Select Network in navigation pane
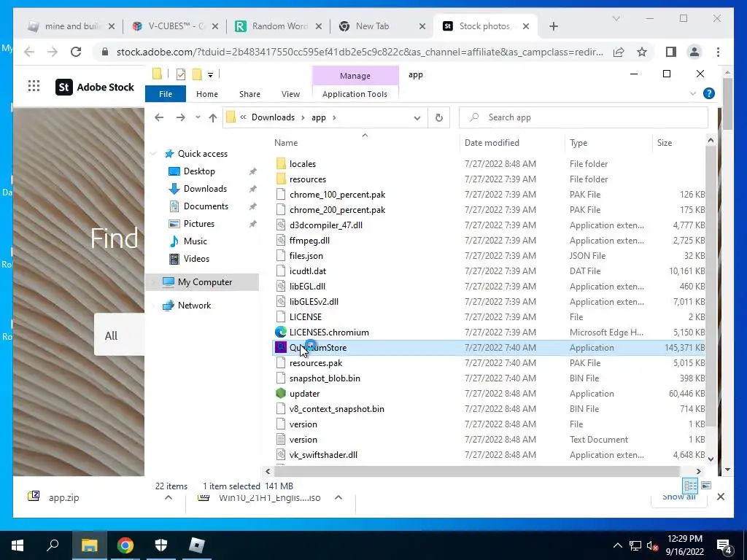Image resolution: width=747 pixels, height=560 pixels. (194, 306)
